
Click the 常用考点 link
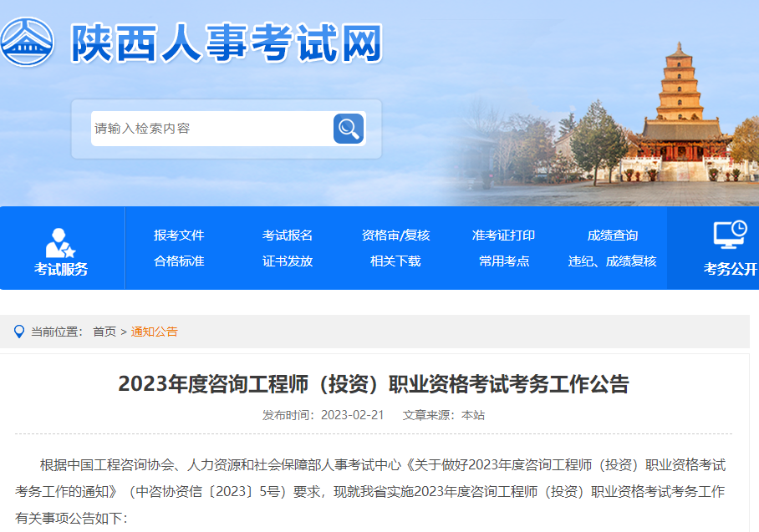pos(503,260)
